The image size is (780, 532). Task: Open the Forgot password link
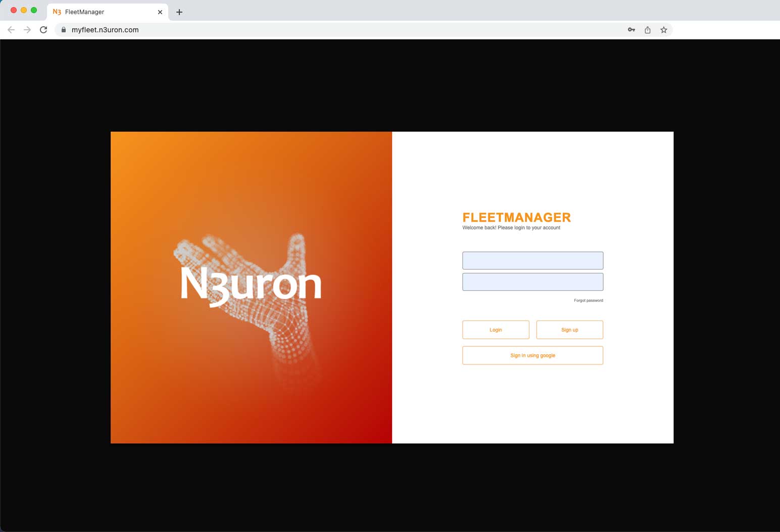pyautogui.click(x=588, y=300)
